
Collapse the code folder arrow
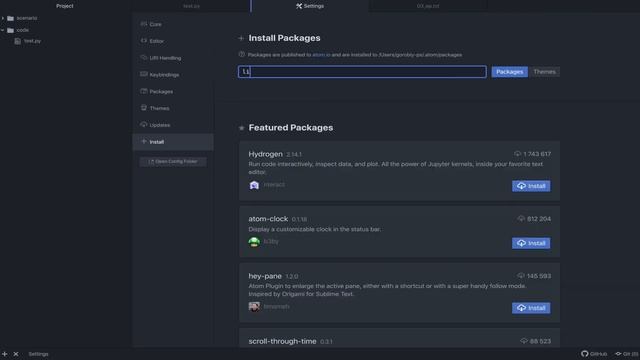(3, 30)
